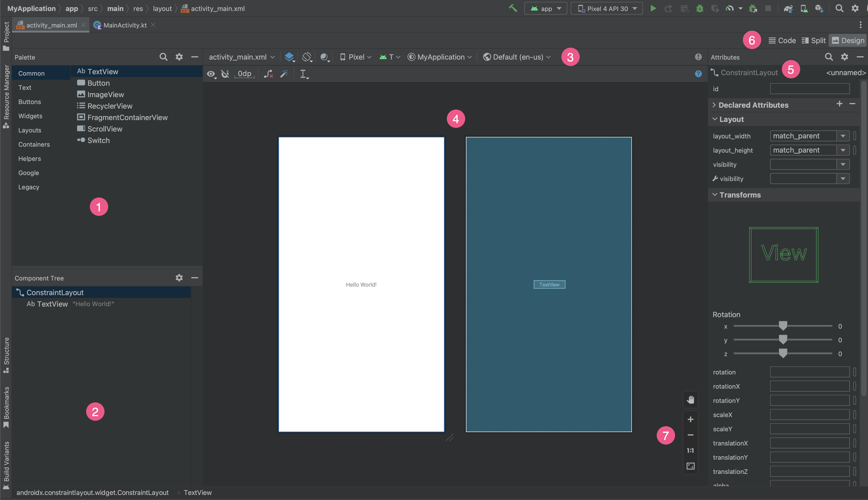The height and width of the screenshot is (500, 868).
Task: Click the rotate/refresh orientation icon
Action: click(307, 57)
